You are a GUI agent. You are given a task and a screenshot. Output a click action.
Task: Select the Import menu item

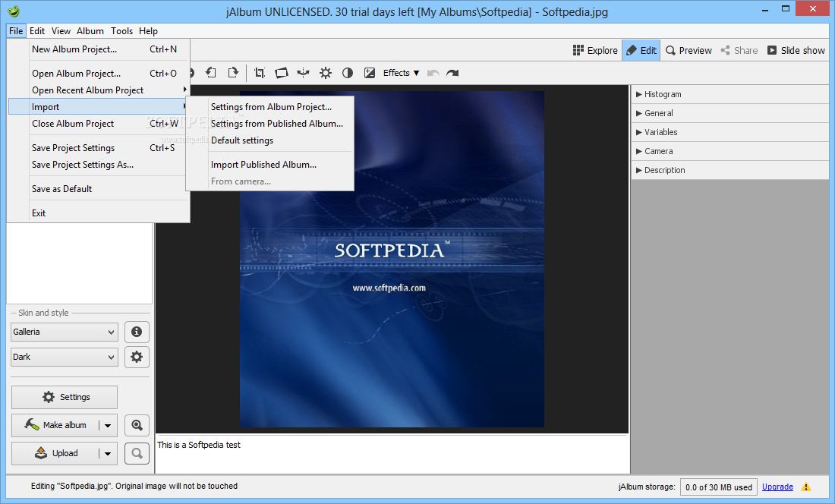click(99, 107)
